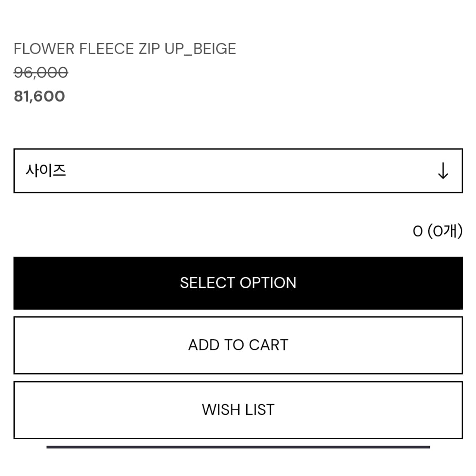Open the 사이즈 size dropdown
476x476 pixels.
(238, 171)
